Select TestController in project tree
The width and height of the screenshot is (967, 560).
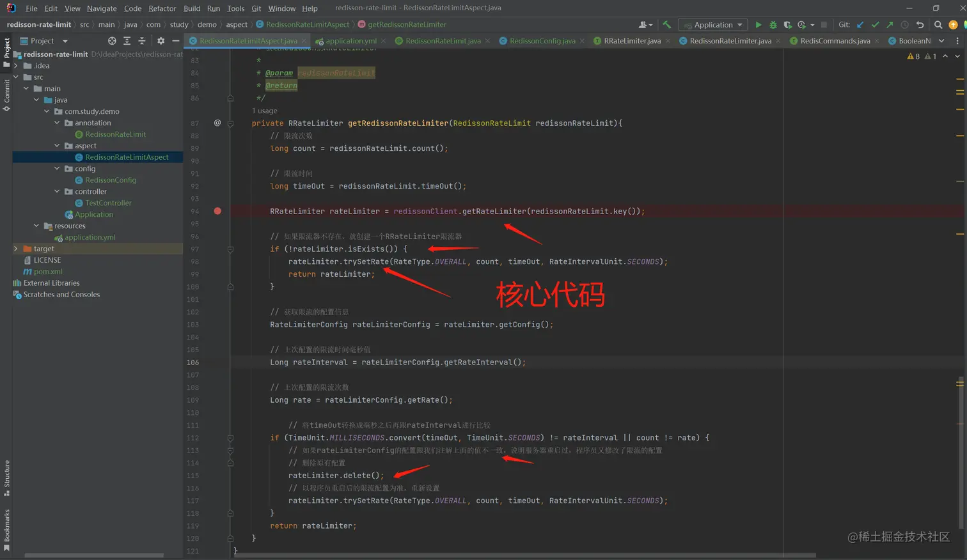pos(108,203)
